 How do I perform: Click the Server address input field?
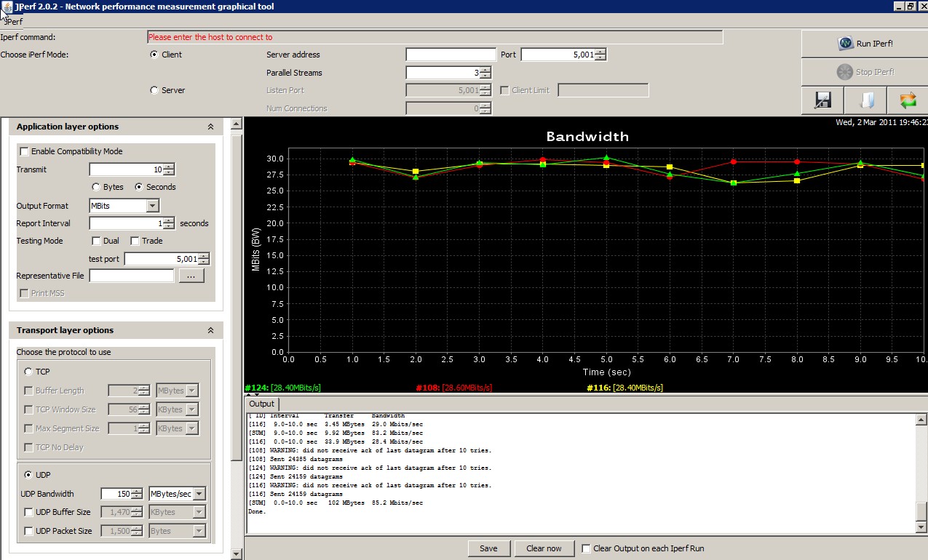click(x=451, y=55)
